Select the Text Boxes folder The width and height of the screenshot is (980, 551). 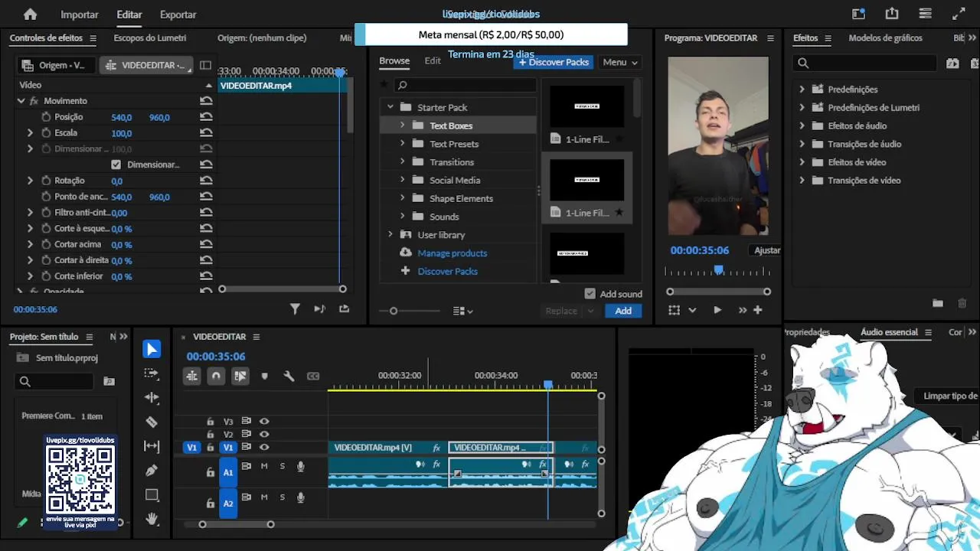coord(451,126)
